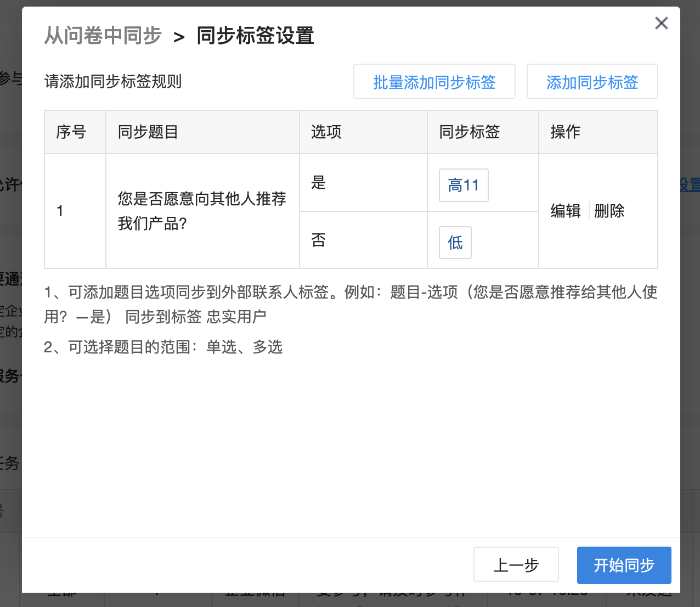Click option cell 是
Viewport: 700px width, 607px height.
click(363, 183)
